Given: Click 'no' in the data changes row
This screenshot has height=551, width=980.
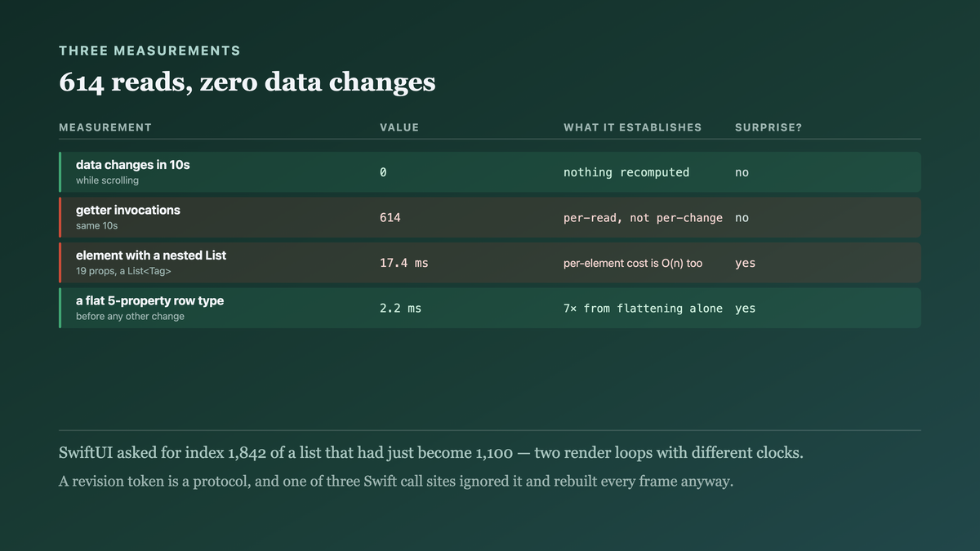Looking at the screenshot, I should coord(742,172).
